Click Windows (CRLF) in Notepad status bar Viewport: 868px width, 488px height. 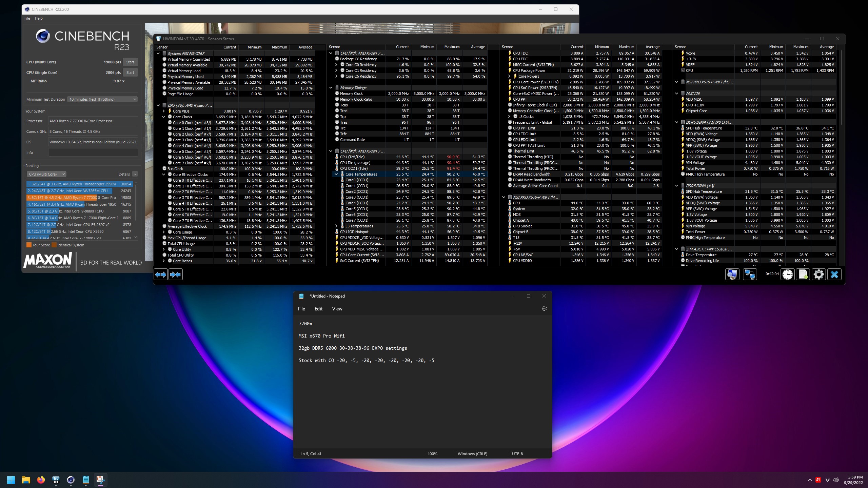(x=472, y=454)
